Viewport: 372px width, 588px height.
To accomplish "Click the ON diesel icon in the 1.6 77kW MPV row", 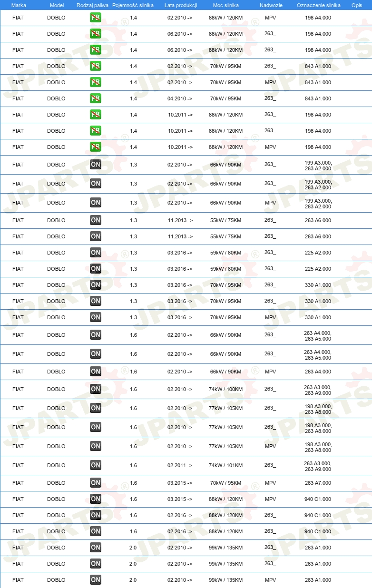I will point(95,446).
